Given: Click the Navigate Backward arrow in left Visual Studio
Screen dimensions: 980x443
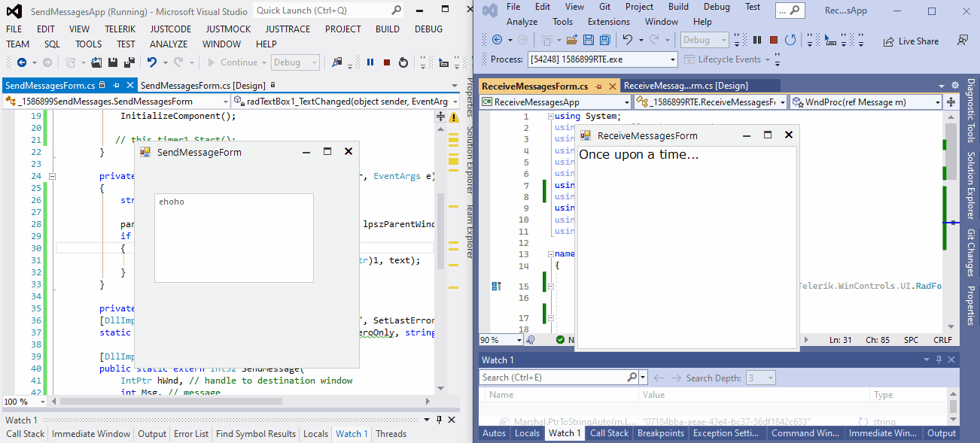Looking at the screenshot, I should coord(23,62).
